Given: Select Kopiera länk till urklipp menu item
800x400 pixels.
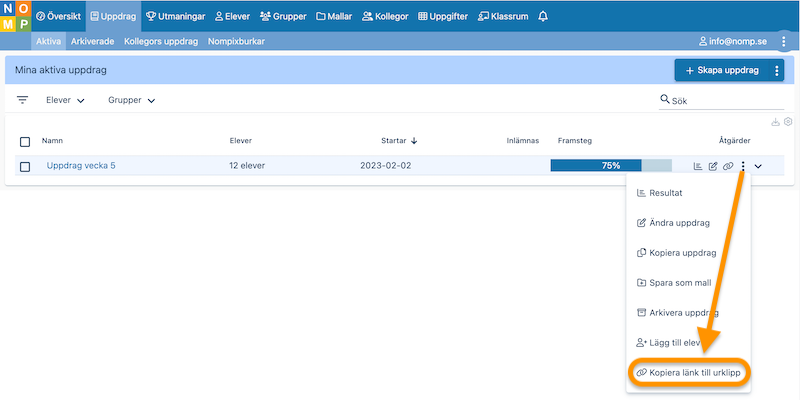Looking at the screenshot, I should 690,372.
